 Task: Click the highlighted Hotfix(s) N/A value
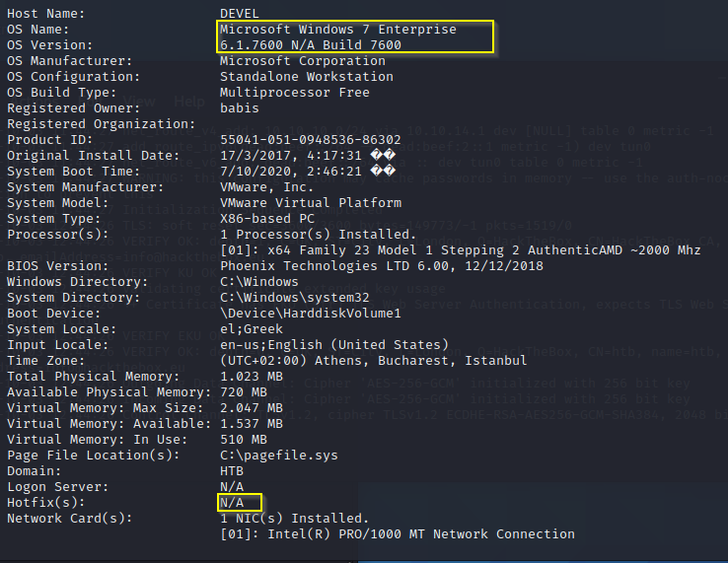(x=231, y=502)
